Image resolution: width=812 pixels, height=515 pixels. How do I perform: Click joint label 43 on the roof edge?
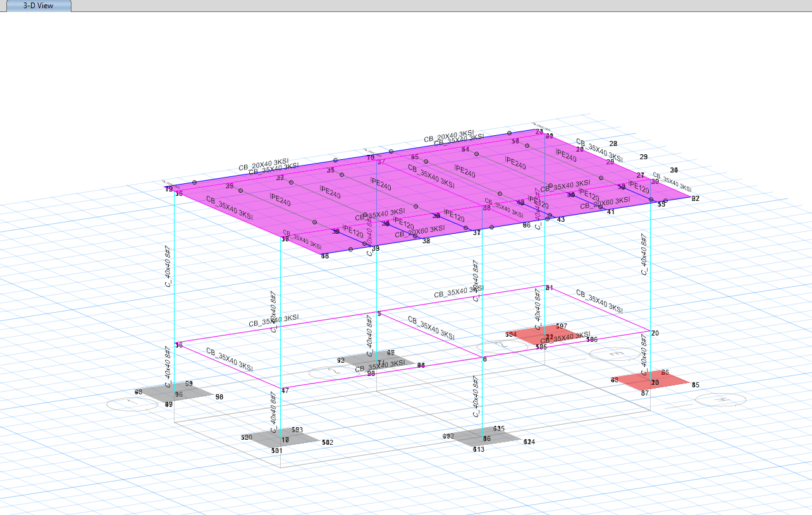point(560,219)
